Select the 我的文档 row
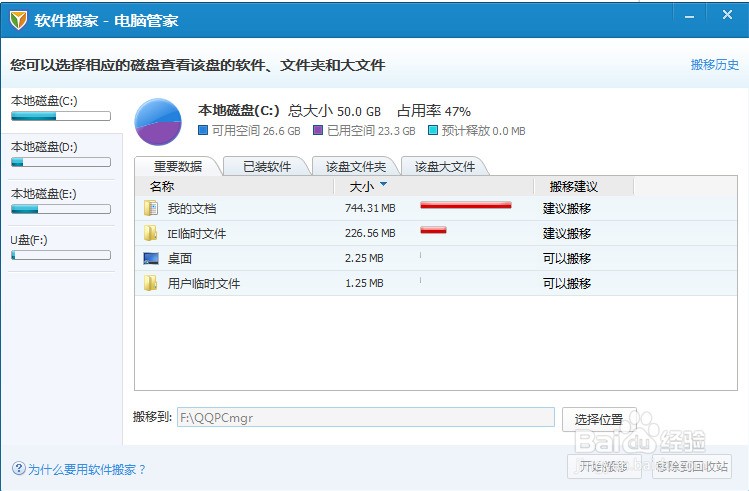The width and height of the screenshot is (749, 491). pyautogui.click(x=436, y=208)
